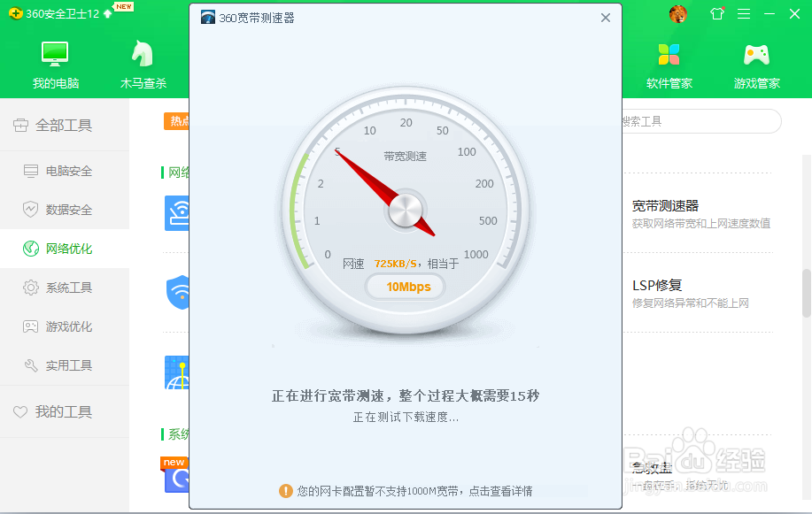Click the 电脑安全 monitor icon

click(x=31, y=171)
